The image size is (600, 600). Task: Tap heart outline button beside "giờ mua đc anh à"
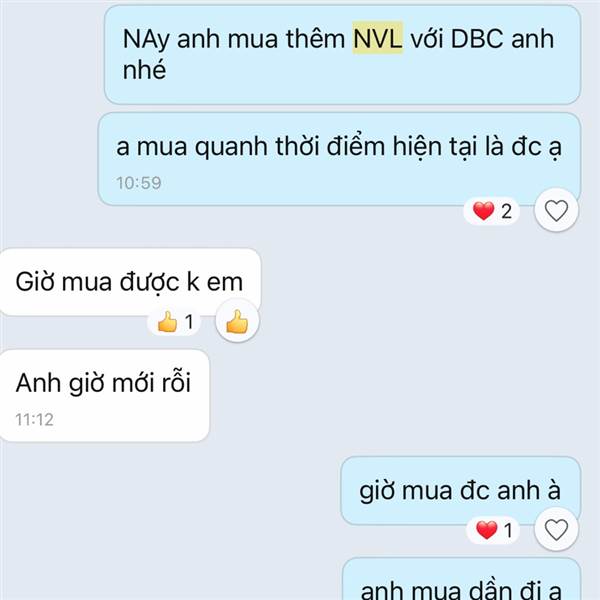coord(556,530)
